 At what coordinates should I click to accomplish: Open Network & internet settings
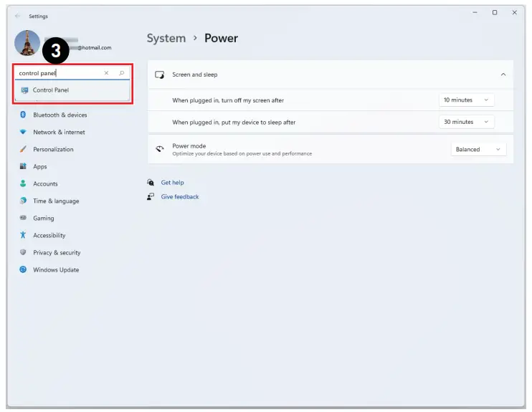click(x=59, y=132)
